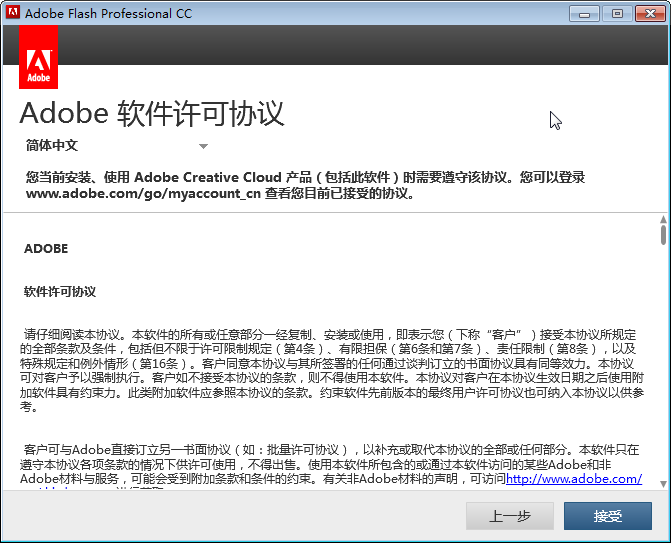Click the 接受 (Accept) button
This screenshot has width=671, height=543.
click(608, 516)
